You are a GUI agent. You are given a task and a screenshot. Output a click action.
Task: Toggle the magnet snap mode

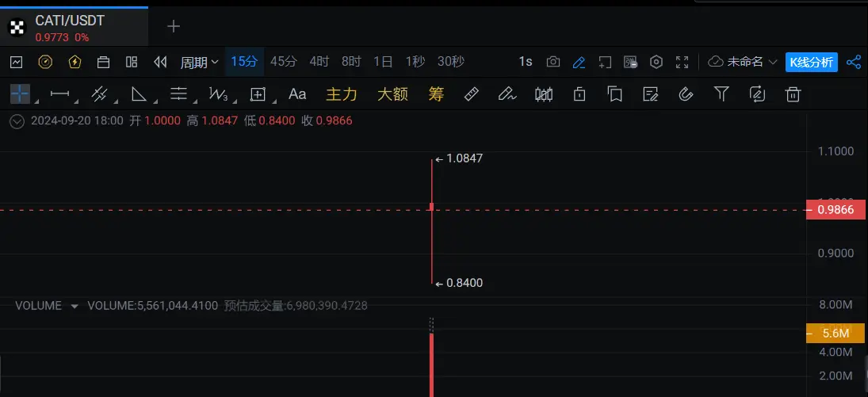click(686, 94)
